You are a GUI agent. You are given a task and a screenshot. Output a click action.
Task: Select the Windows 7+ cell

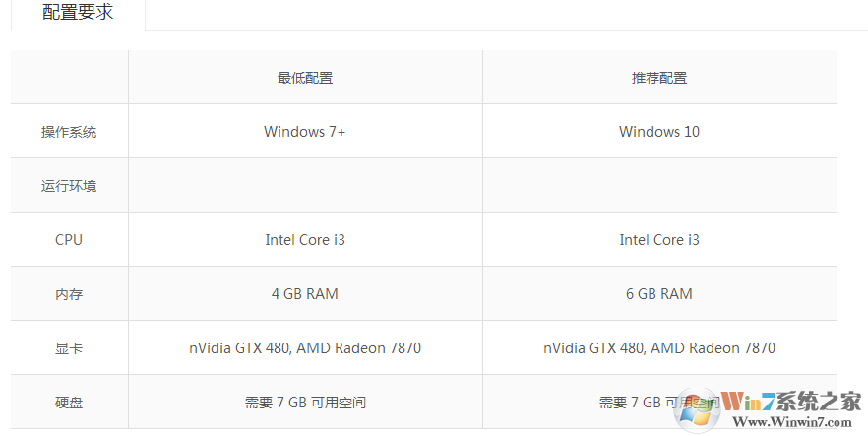click(305, 132)
